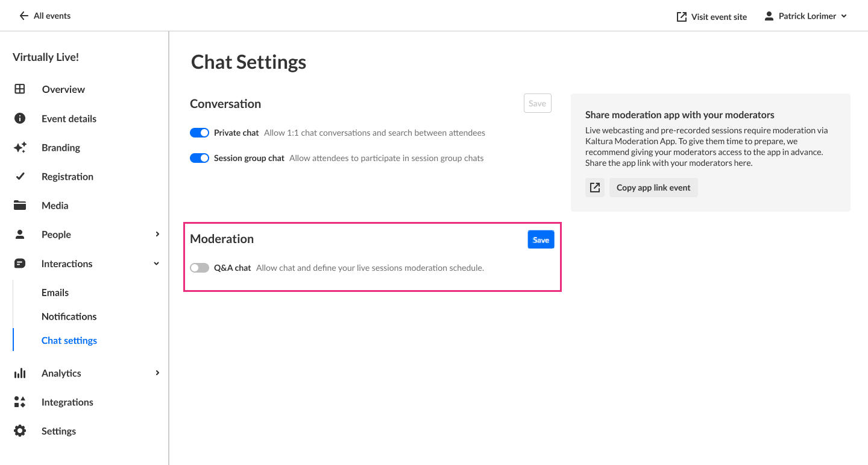
Task: Open the Emails submenu item
Action: pos(55,293)
